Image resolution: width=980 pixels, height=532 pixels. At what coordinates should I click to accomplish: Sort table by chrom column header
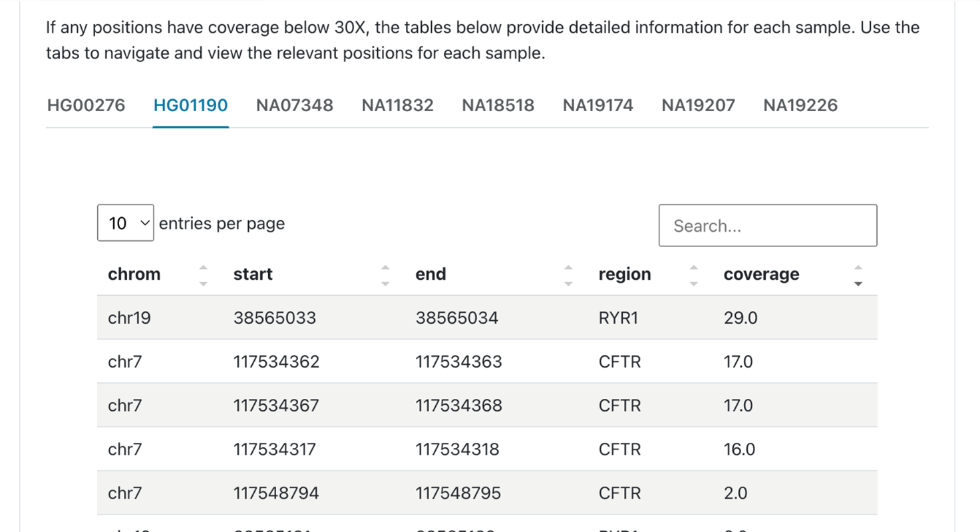134,274
